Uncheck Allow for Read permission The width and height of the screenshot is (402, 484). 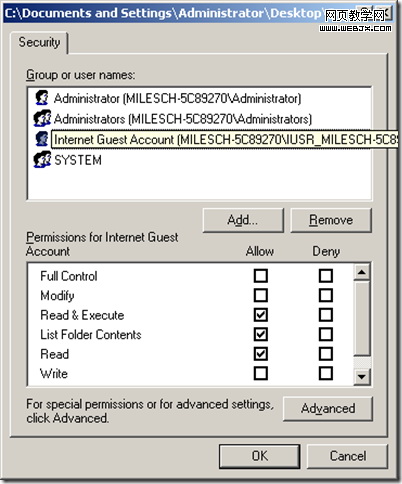[x=261, y=354]
